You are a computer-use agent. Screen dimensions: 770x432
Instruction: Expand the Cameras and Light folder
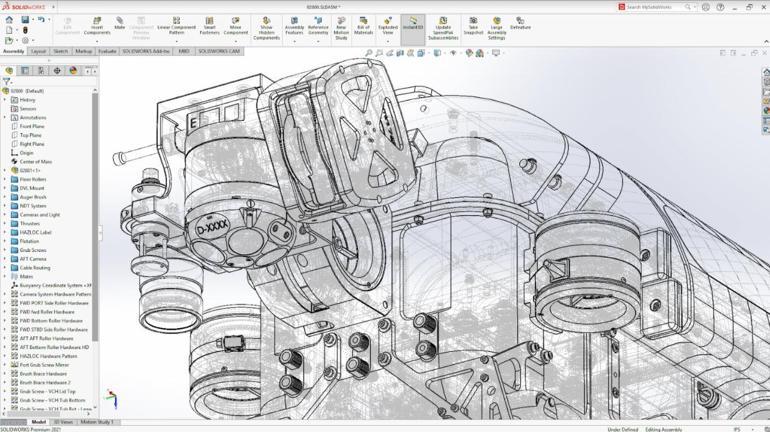5,215
